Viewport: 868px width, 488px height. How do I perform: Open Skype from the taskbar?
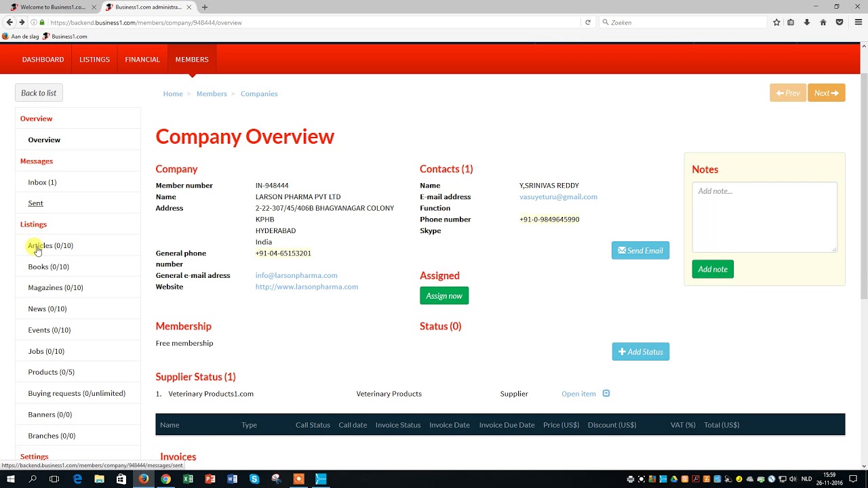click(x=254, y=479)
